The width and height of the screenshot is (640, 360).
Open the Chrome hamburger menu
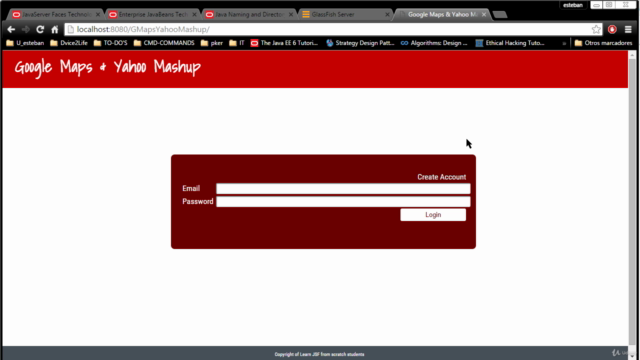pyautogui.click(x=628, y=29)
